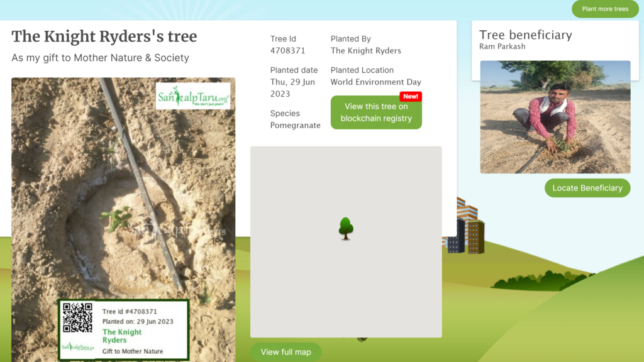Click the location World Environment Day
644x362 pixels.
(376, 82)
